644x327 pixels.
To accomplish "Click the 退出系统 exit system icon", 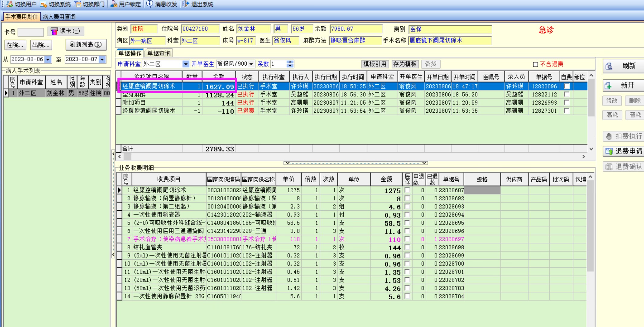I will click(186, 4).
